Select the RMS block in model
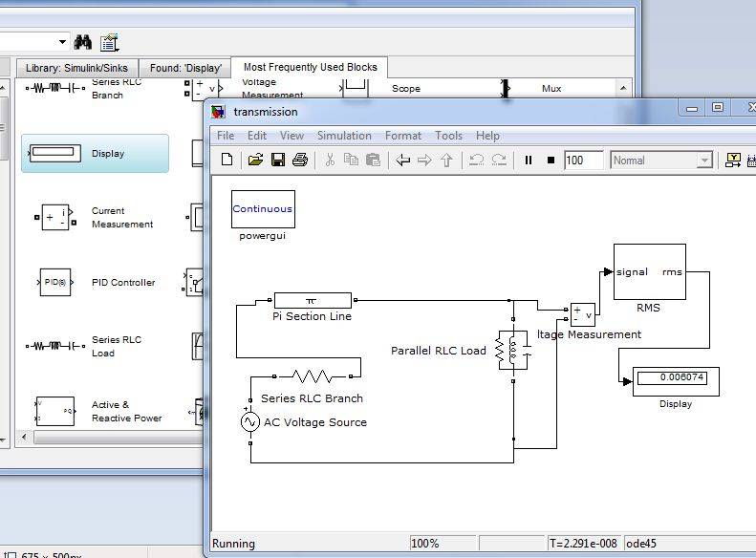The image size is (756, 558). click(649, 272)
